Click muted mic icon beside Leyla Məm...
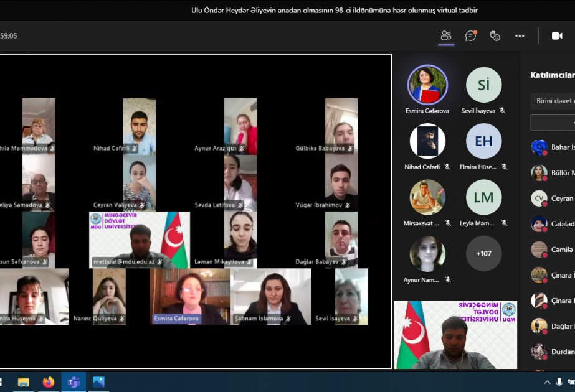The height and width of the screenshot is (392, 575). coord(505,222)
